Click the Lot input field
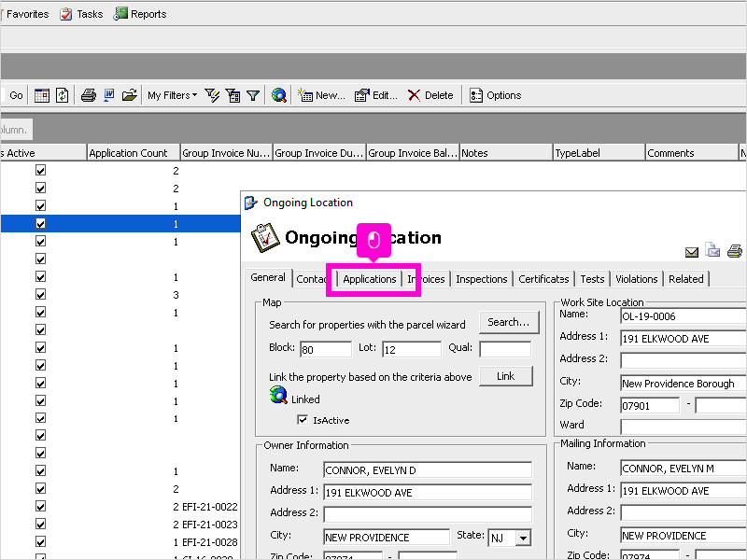747x560 pixels. coord(412,349)
